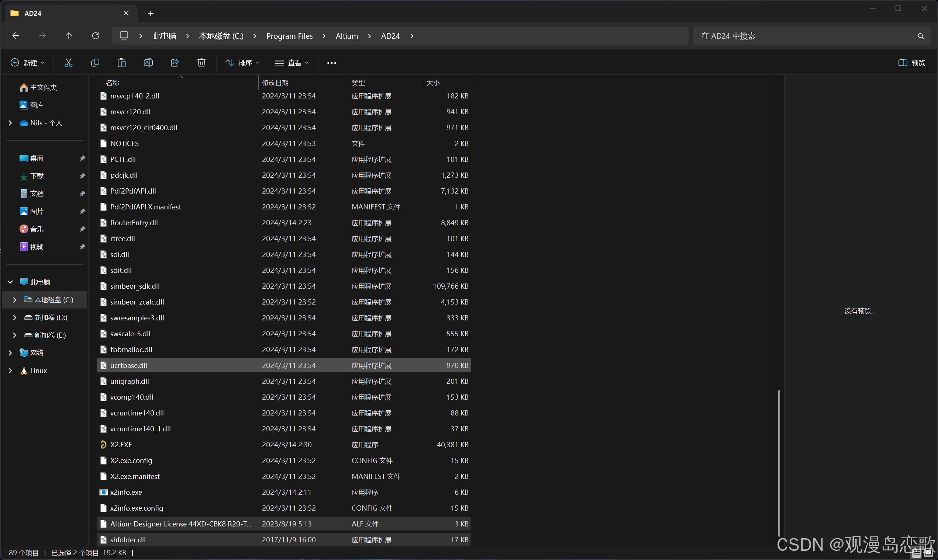Expand the 新加卷 (D:) drive tree
This screenshot has height=560, width=938.
pyautogui.click(x=14, y=317)
